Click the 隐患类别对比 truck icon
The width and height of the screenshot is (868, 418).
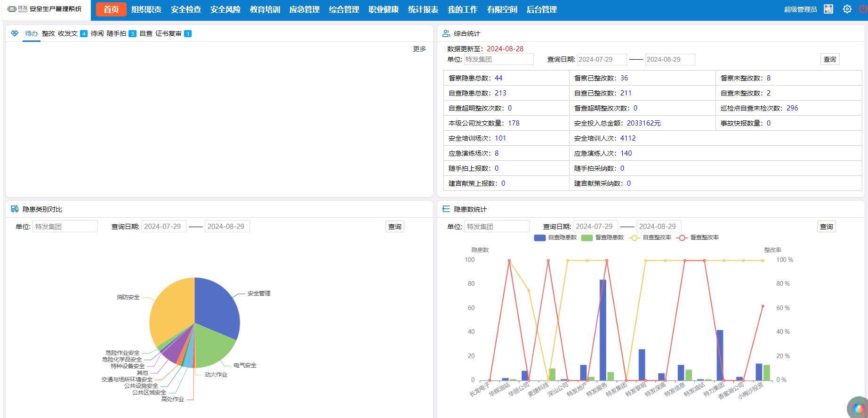click(x=15, y=209)
